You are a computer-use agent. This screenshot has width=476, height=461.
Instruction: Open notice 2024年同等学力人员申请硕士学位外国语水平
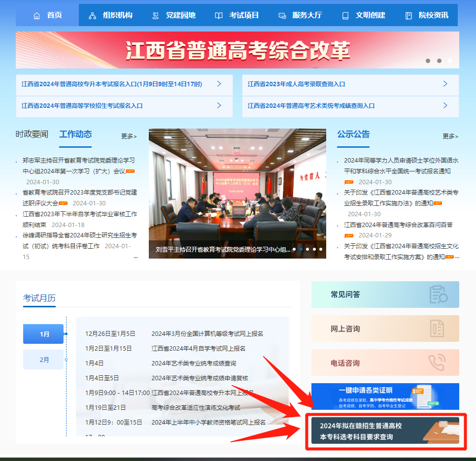[401, 165]
